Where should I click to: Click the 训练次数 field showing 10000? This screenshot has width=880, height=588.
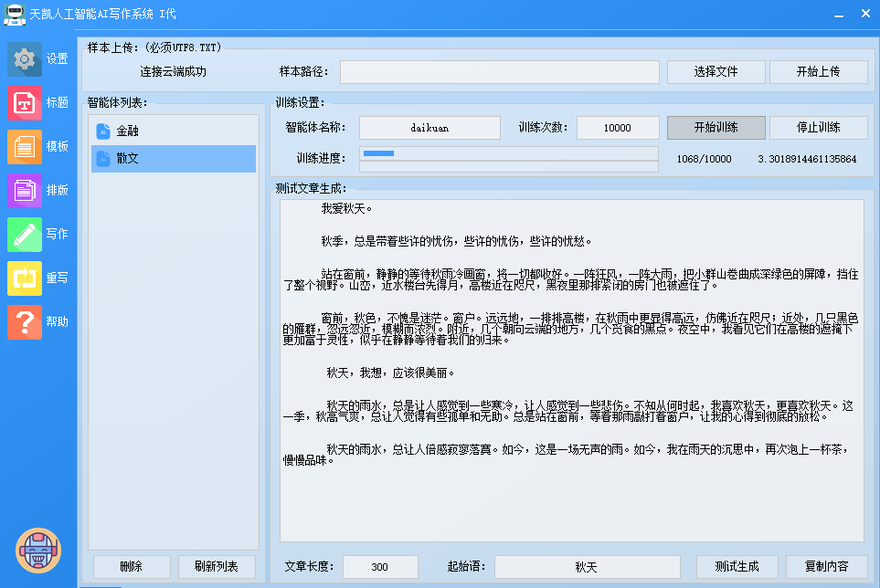point(617,128)
